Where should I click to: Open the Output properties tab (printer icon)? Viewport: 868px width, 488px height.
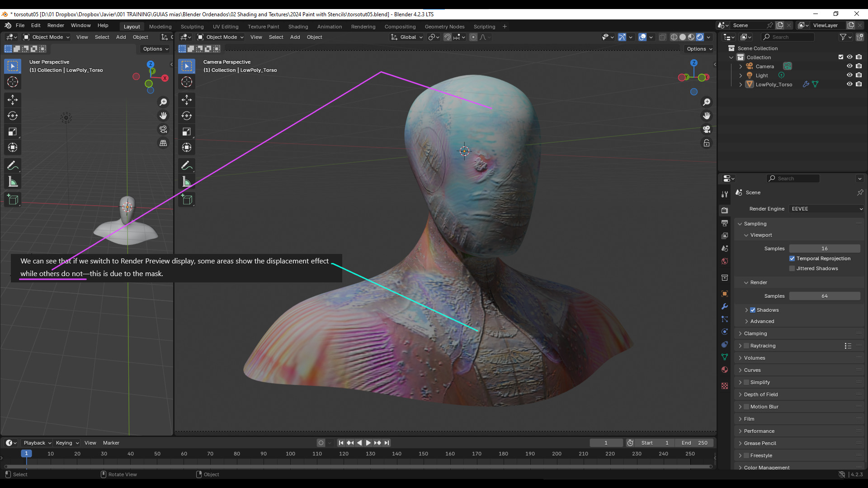725,223
